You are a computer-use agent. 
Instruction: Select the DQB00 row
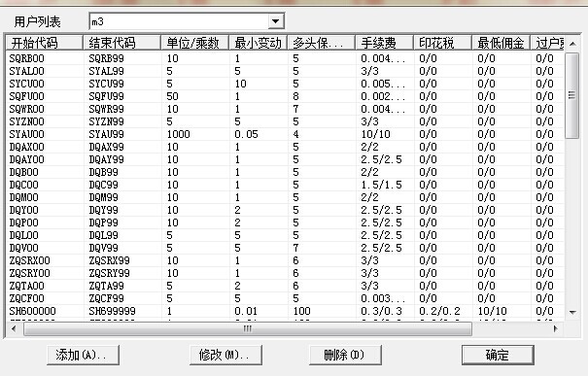pyautogui.click(x=285, y=172)
